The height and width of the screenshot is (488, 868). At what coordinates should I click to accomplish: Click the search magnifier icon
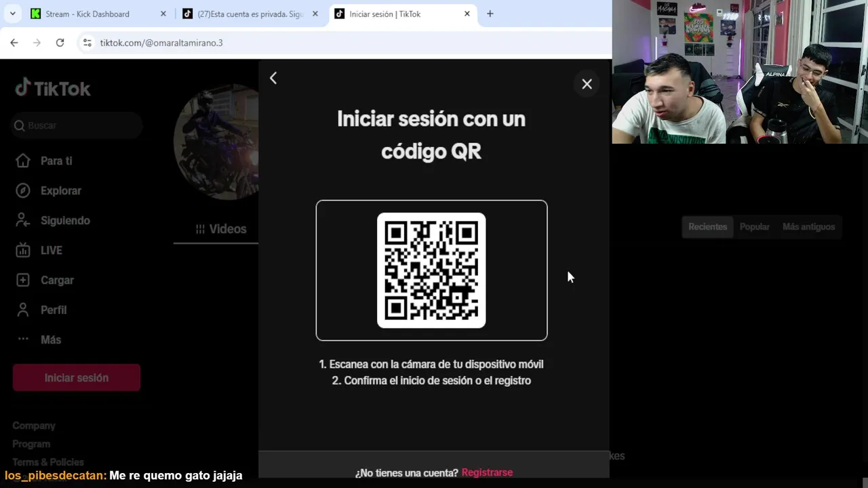tap(19, 125)
